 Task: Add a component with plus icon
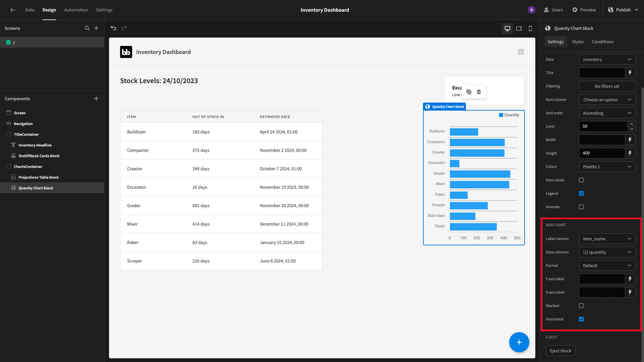96,99
